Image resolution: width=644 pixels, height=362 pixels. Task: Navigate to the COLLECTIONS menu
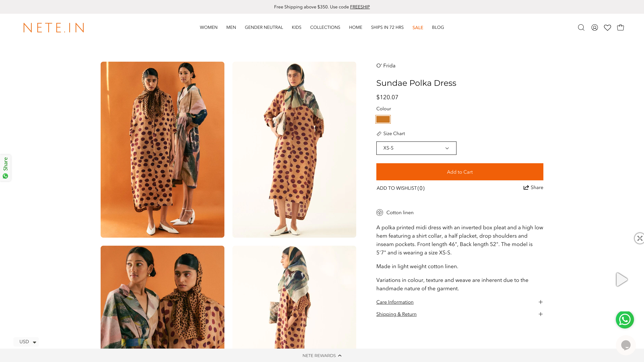click(325, 27)
